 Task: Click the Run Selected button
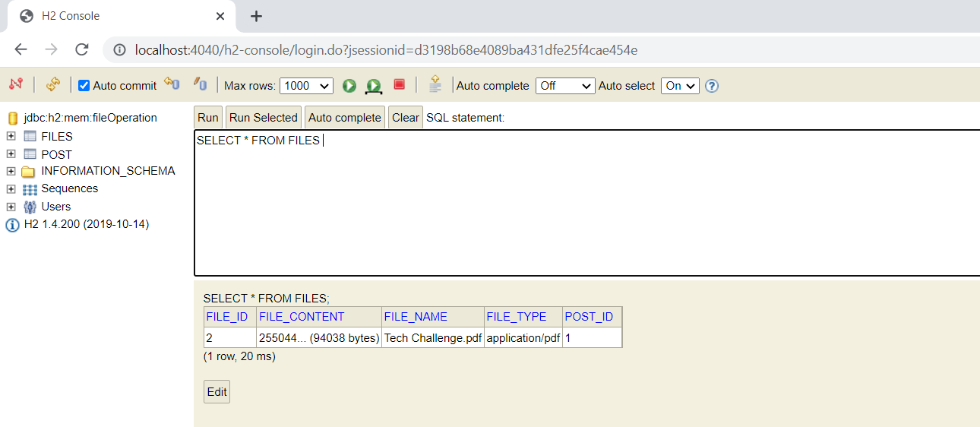click(264, 117)
